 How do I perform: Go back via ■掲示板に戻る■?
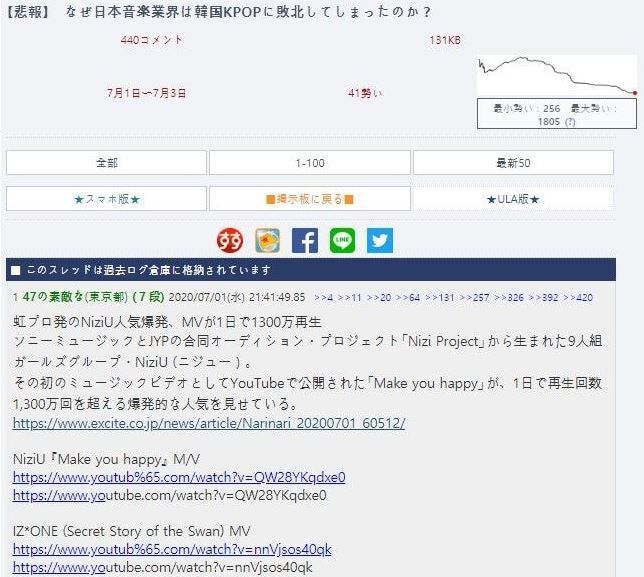click(310, 199)
